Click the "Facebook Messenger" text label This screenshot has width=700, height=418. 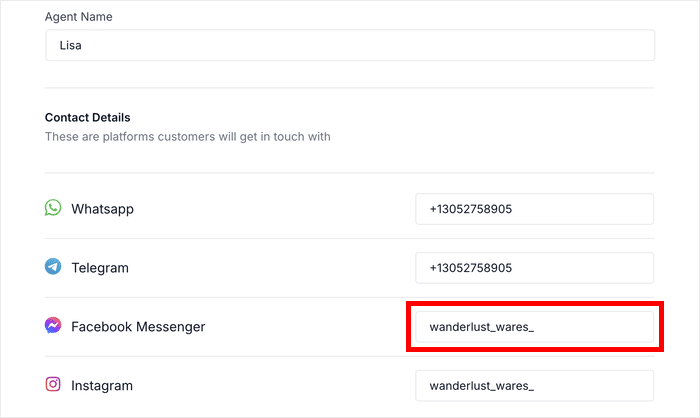click(138, 327)
